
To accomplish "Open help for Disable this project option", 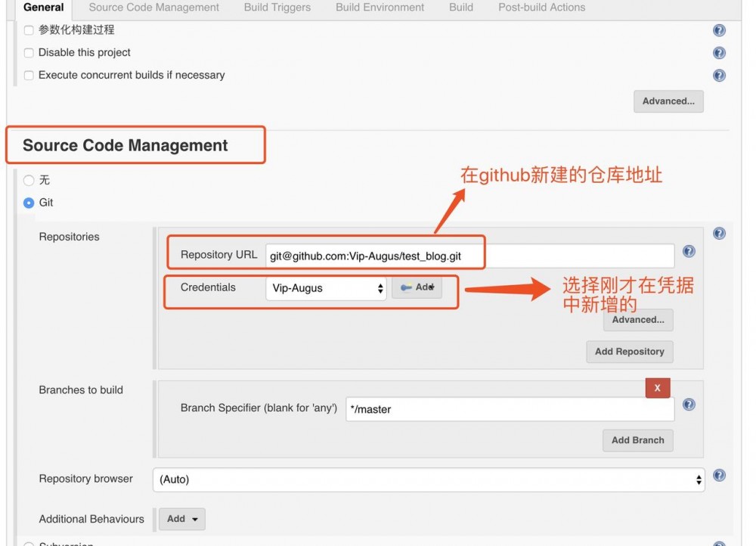I will point(719,53).
